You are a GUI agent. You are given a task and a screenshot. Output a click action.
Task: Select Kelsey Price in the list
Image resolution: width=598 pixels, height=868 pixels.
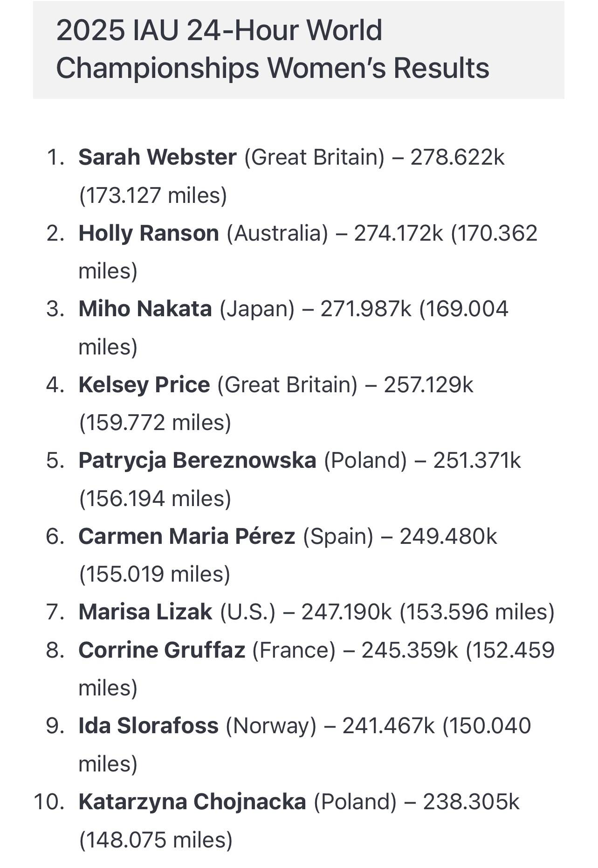[144, 385]
